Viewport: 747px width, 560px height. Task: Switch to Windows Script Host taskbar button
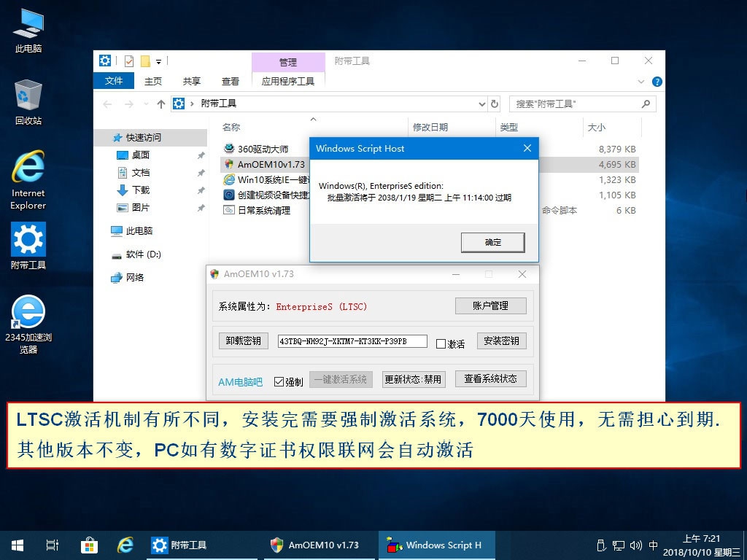[x=436, y=545]
